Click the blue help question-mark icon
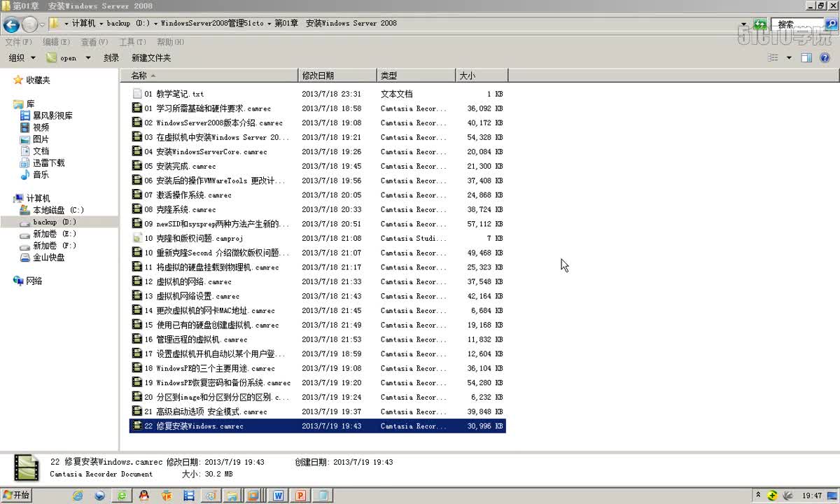840x504 pixels. click(x=825, y=58)
